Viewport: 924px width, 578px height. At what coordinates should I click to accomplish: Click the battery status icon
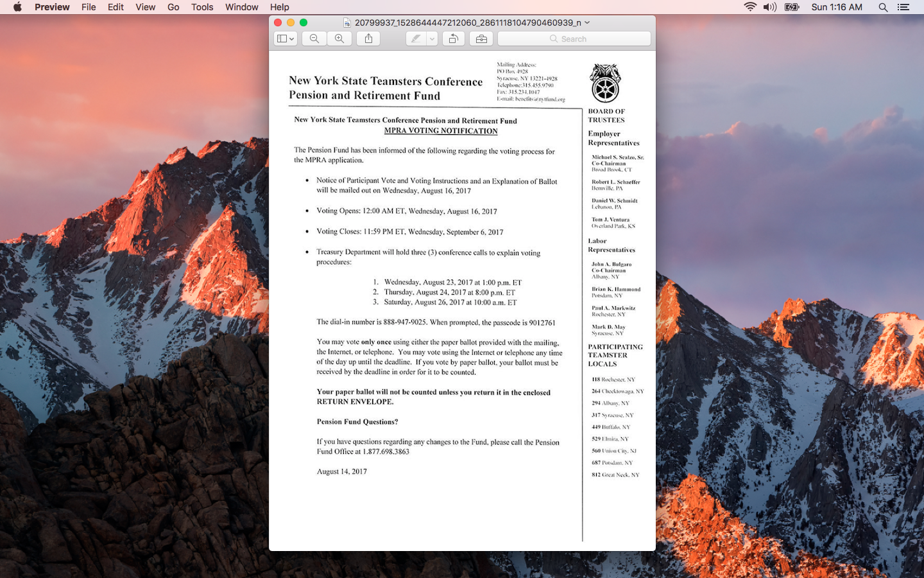pyautogui.click(x=792, y=7)
